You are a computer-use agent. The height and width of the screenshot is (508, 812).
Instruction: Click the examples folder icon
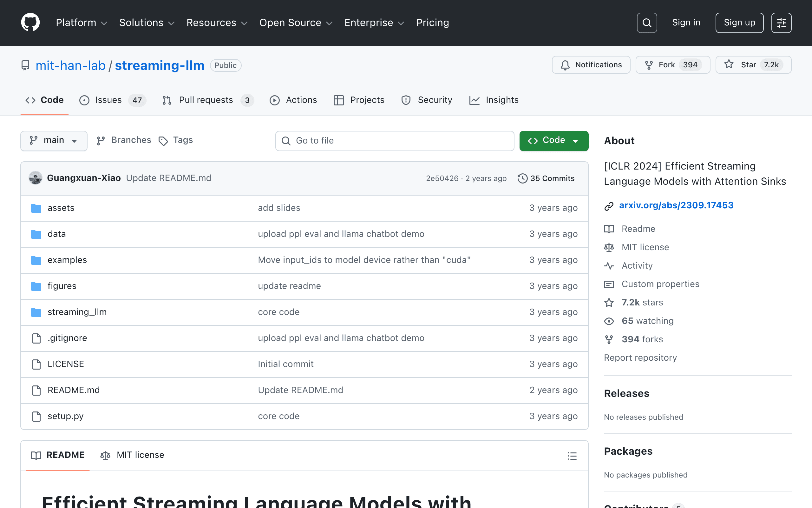[36, 260]
